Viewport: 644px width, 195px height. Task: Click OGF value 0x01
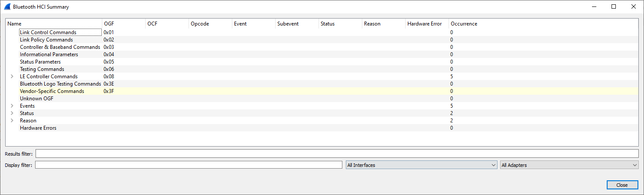coord(109,32)
